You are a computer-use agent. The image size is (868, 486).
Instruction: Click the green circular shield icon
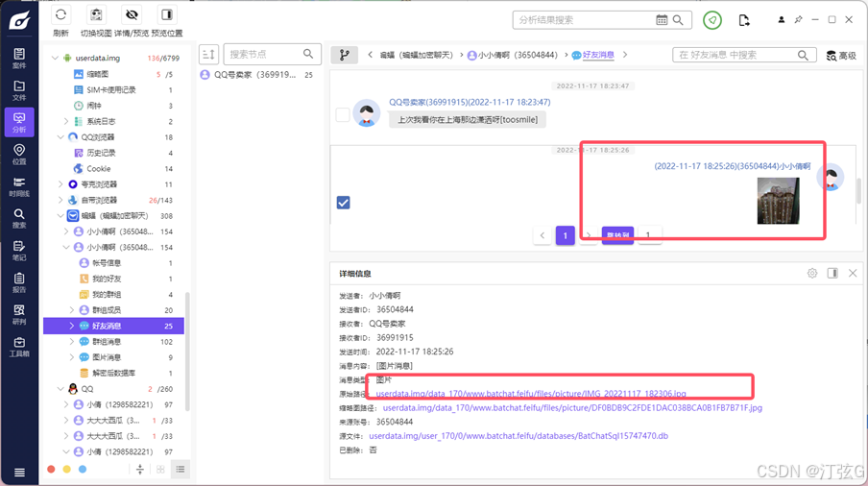pyautogui.click(x=712, y=20)
